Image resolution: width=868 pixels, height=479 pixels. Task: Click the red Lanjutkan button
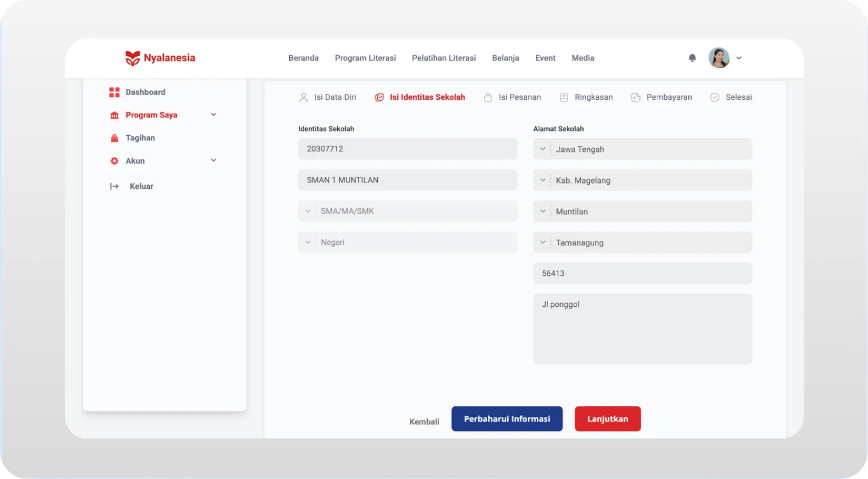607,419
